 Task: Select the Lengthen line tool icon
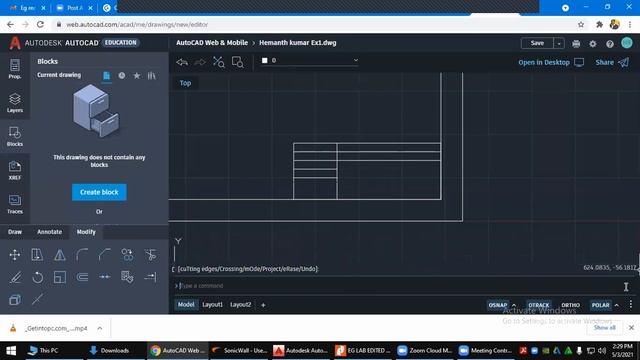[x=37, y=300]
